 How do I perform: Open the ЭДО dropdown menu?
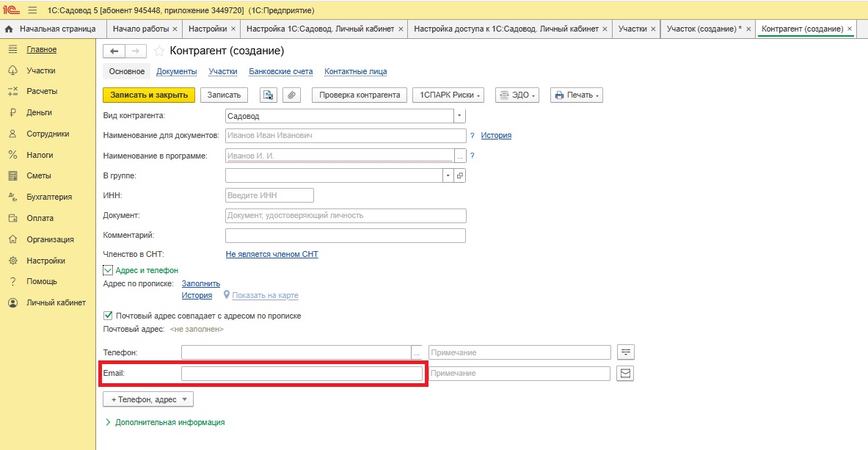coord(517,95)
